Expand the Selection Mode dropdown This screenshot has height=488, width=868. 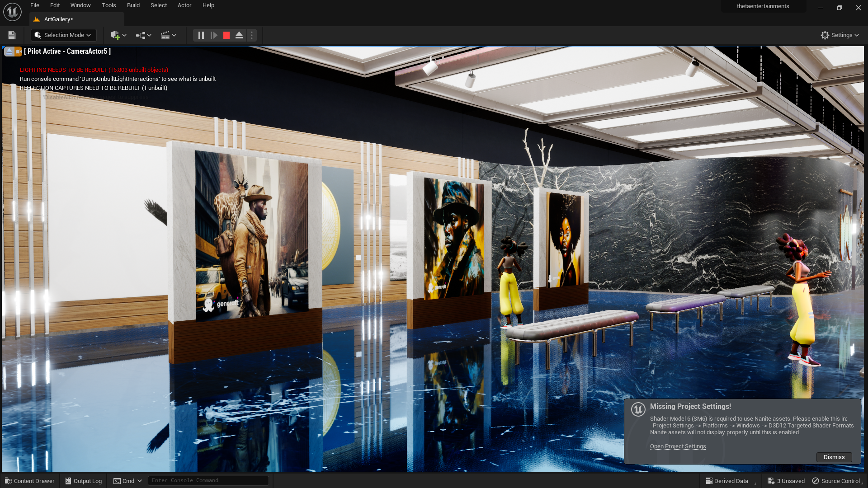point(63,35)
